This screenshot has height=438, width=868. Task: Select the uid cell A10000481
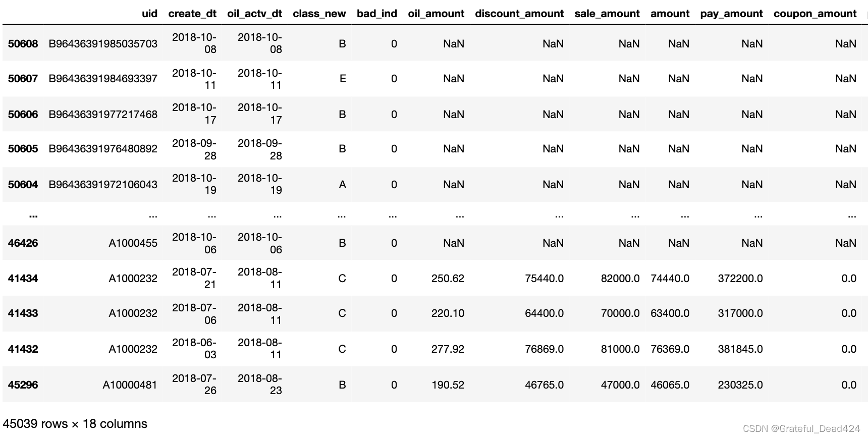click(130, 385)
